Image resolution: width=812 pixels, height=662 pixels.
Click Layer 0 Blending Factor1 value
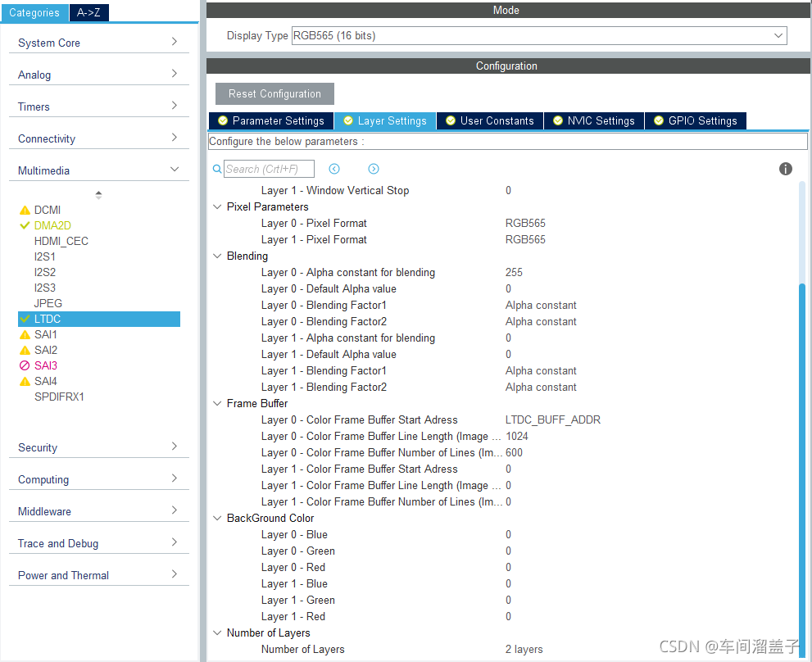[x=541, y=305]
